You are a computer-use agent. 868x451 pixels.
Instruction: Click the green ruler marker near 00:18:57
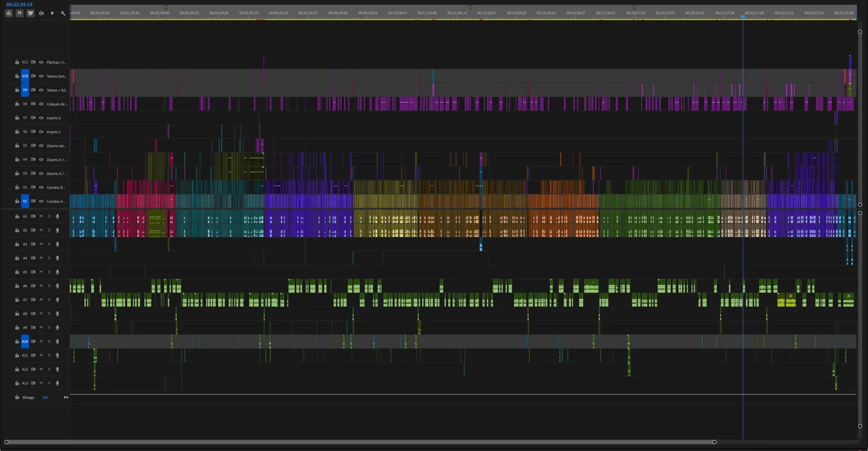(634, 7)
